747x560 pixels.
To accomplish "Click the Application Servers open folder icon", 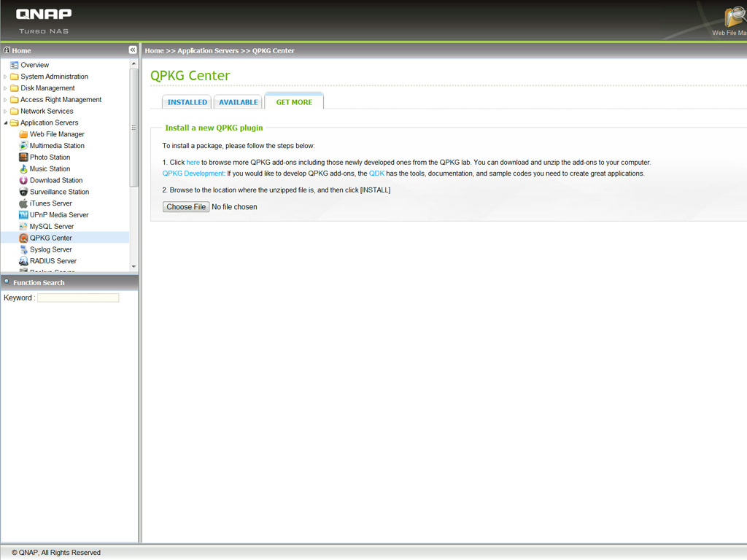I will click(x=15, y=122).
